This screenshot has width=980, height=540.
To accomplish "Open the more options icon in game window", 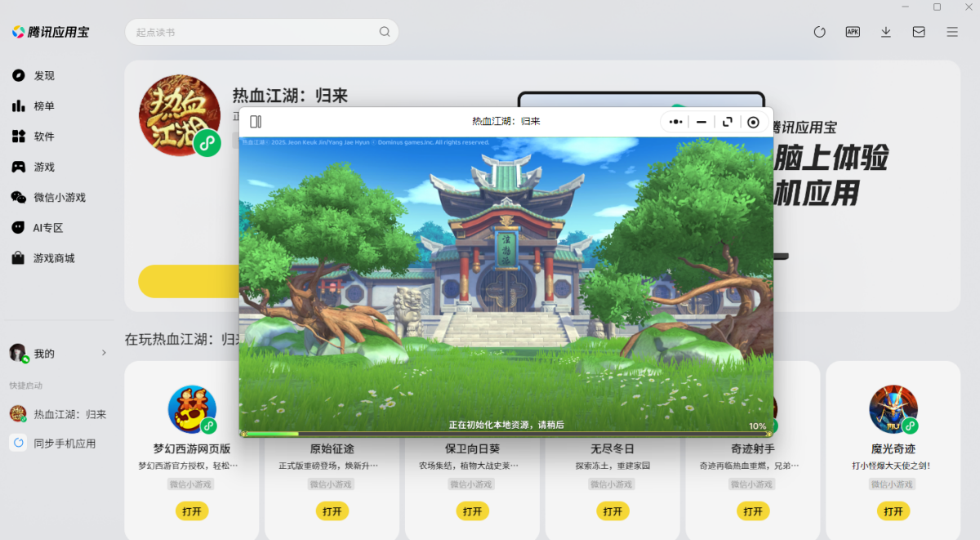I will (675, 120).
